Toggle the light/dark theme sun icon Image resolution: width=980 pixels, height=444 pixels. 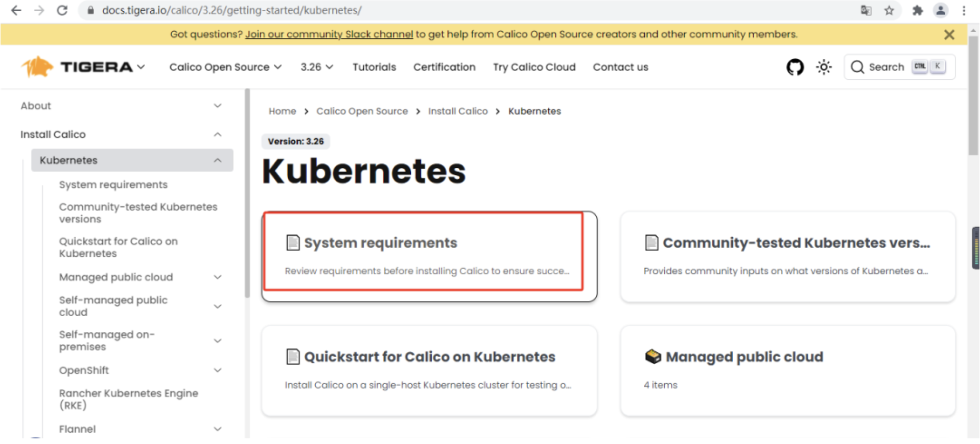(x=823, y=67)
